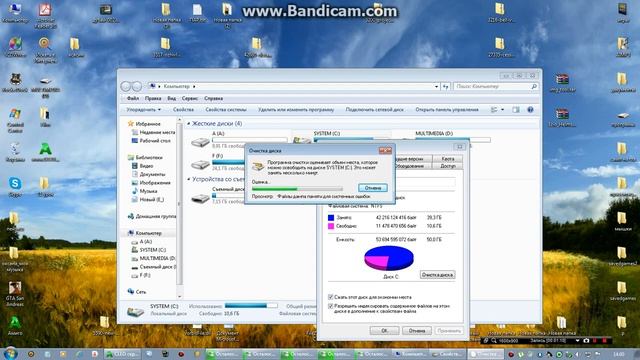Open the address bar history dropdown arrow
640x360 pixels.
(x=436, y=87)
